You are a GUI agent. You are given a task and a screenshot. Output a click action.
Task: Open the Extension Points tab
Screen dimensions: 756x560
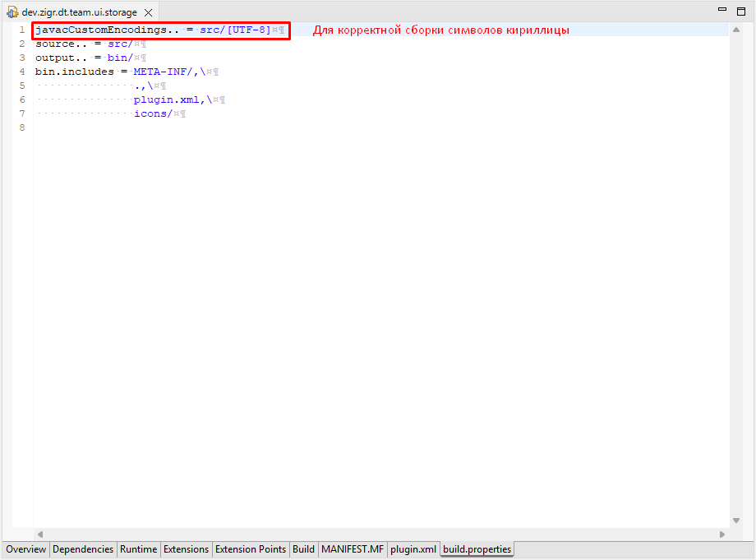[251, 549]
